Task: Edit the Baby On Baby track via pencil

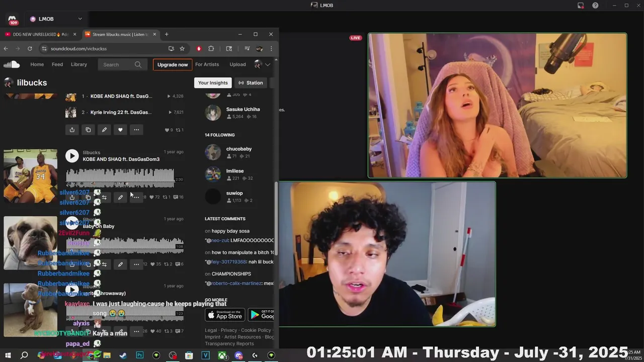Action: coord(120,264)
